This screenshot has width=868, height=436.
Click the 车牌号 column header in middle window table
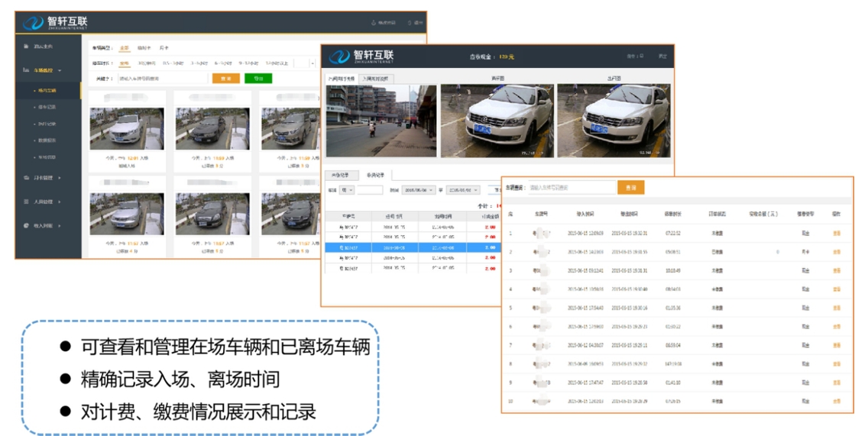click(348, 216)
